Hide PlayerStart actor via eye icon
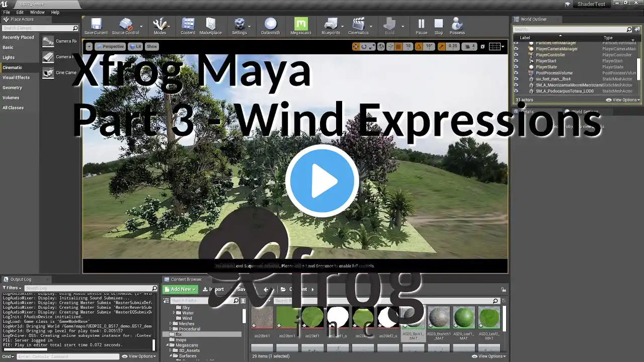This screenshot has width=644, height=362. pos(516,61)
